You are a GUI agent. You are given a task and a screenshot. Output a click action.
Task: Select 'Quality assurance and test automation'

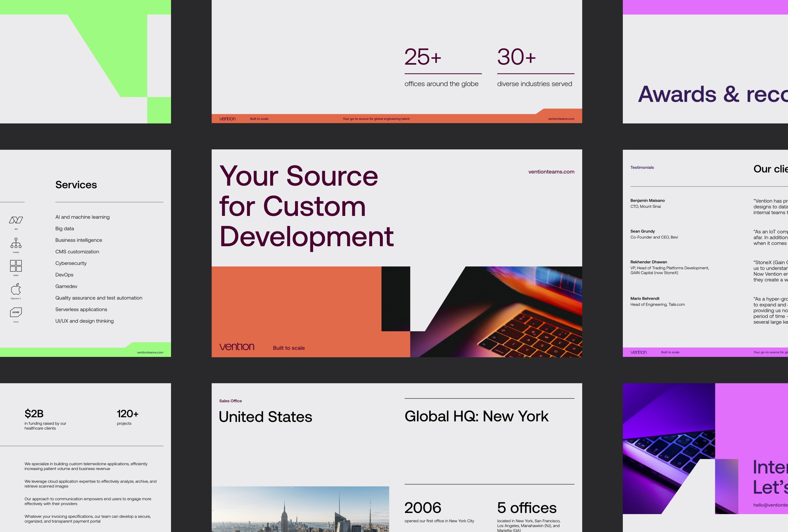coord(99,298)
